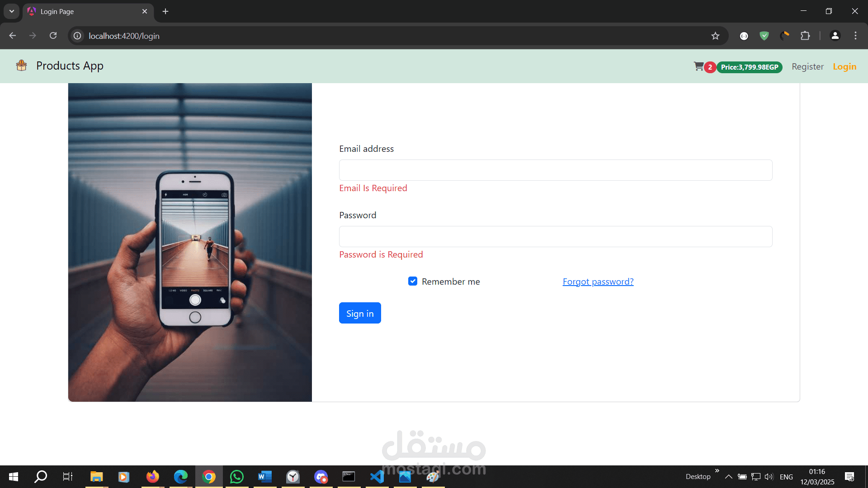The width and height of the screenshot is (868, 488).
Task: Expand the tab search dropdown arrow
Action: click(x=12, y=11)
